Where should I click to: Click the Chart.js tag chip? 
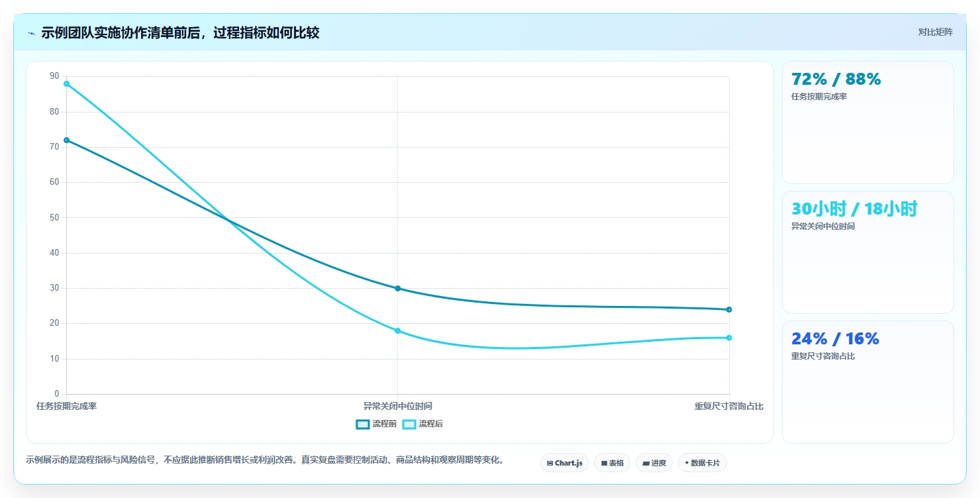(564, 463)
